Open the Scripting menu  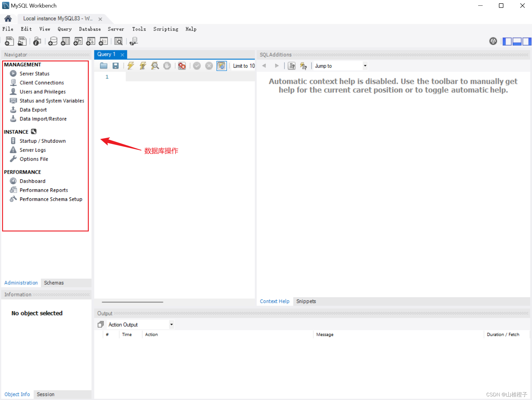coord(165,29)
